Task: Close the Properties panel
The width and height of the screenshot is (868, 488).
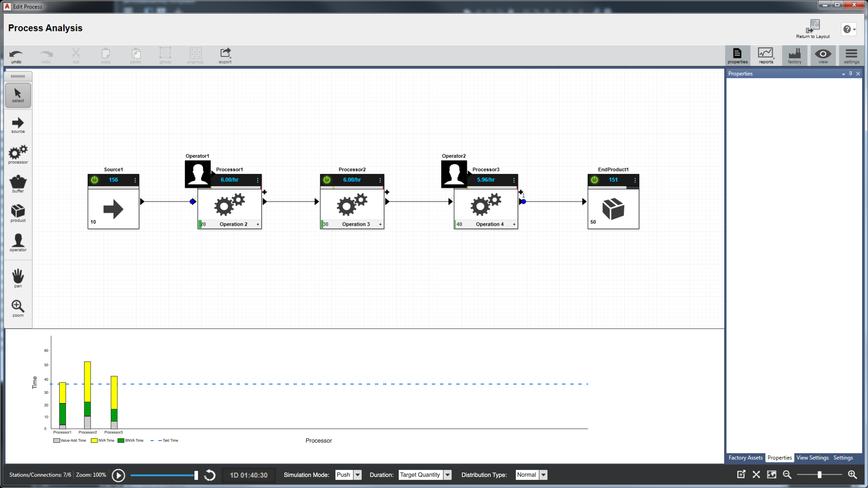Action: 858,73
